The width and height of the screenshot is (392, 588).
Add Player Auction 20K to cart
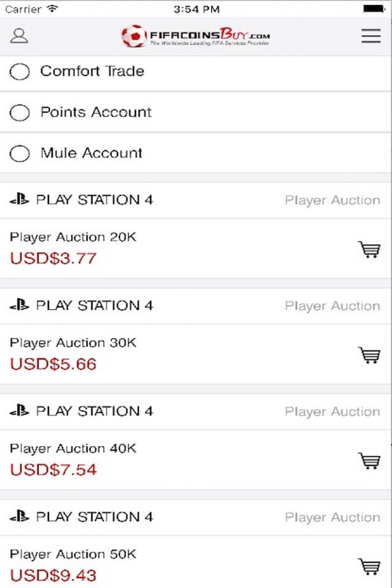click(x=369, y=249)
